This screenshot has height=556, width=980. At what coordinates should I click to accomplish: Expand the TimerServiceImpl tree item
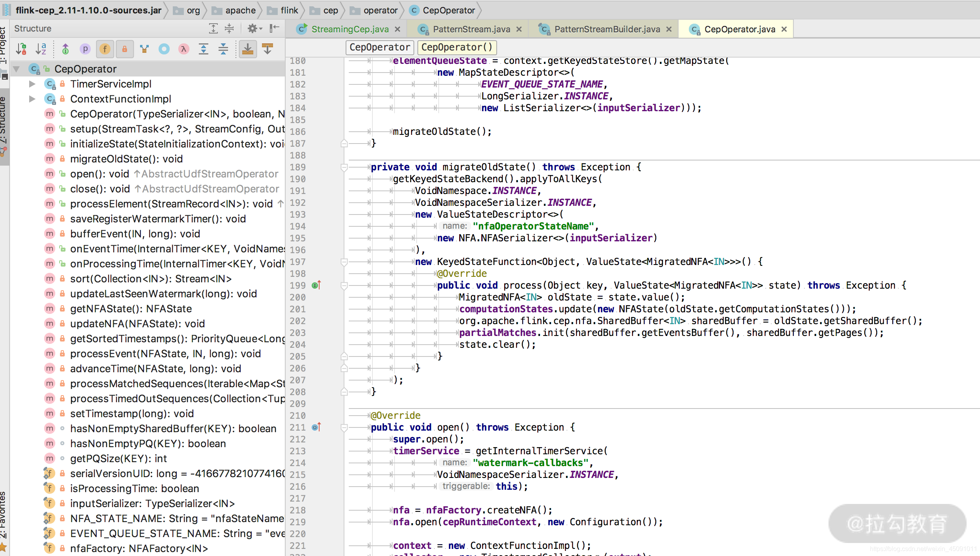coord(32,84)
